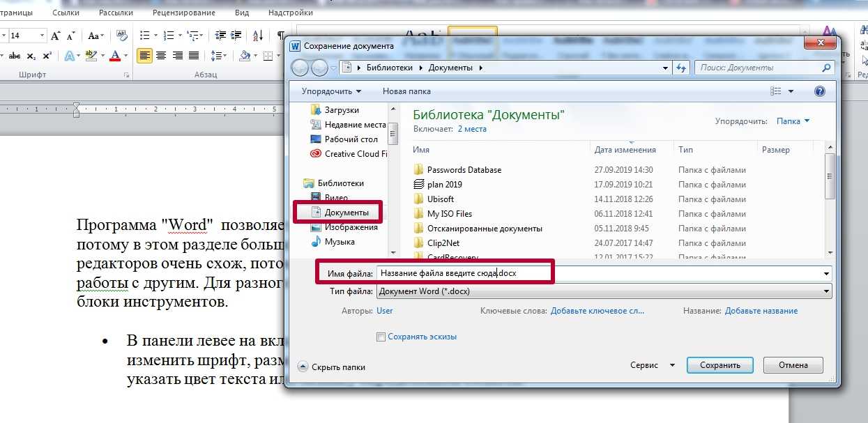This screenshot has height=423, width=868.
Task: Click the help question mark icon
Action: 820,91
